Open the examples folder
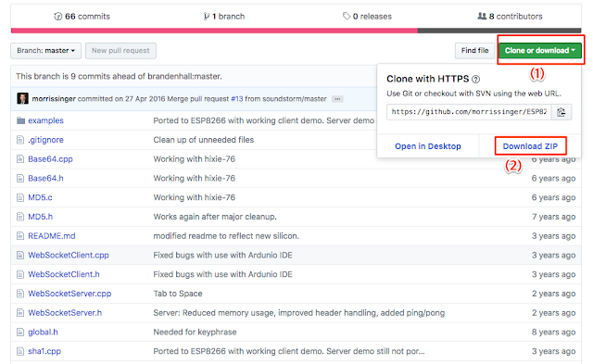The height and width of the screenshot is (364, 593). click(x=45, y=120)
